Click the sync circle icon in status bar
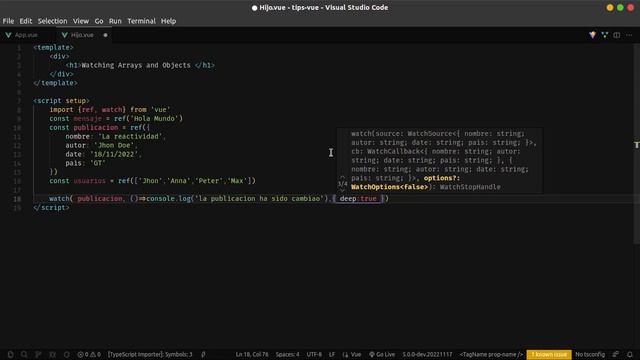 tap(67, 354)
